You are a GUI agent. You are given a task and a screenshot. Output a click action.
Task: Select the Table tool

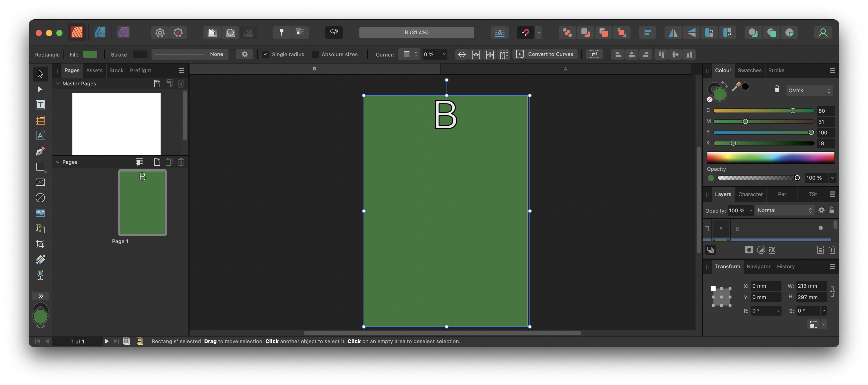pos(40,120)
